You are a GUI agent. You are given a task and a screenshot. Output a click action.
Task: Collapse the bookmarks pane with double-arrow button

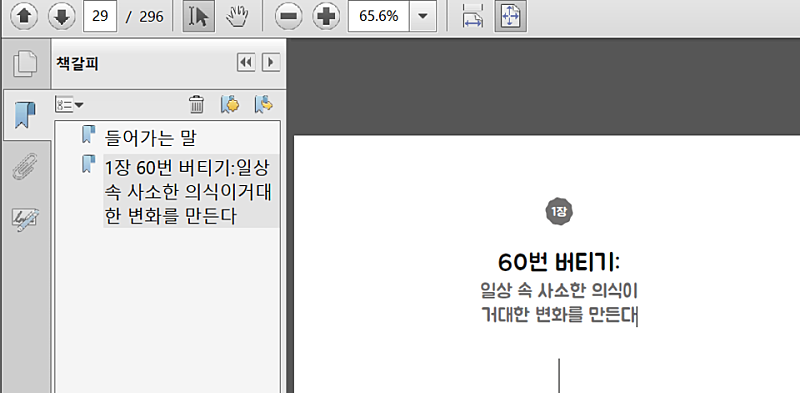click(246, 63)
